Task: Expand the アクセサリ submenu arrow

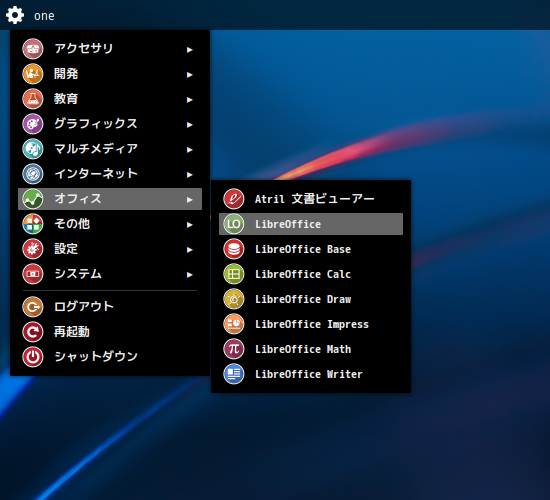Action: point(190,50)
